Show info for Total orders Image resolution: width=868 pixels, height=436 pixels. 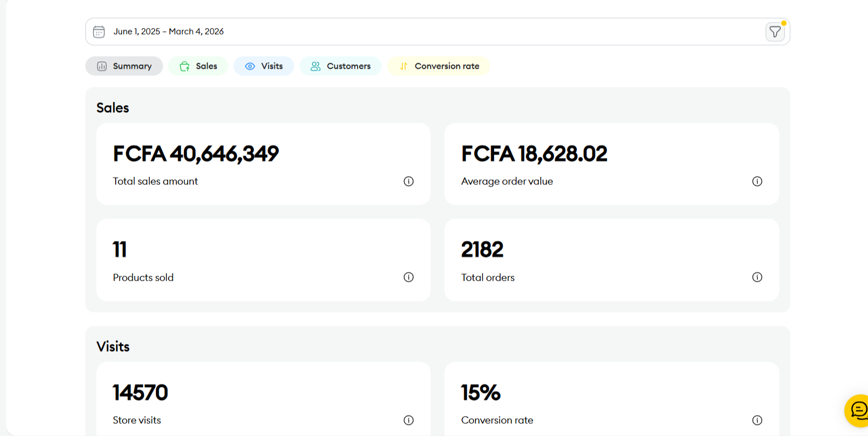click(757, 277)
